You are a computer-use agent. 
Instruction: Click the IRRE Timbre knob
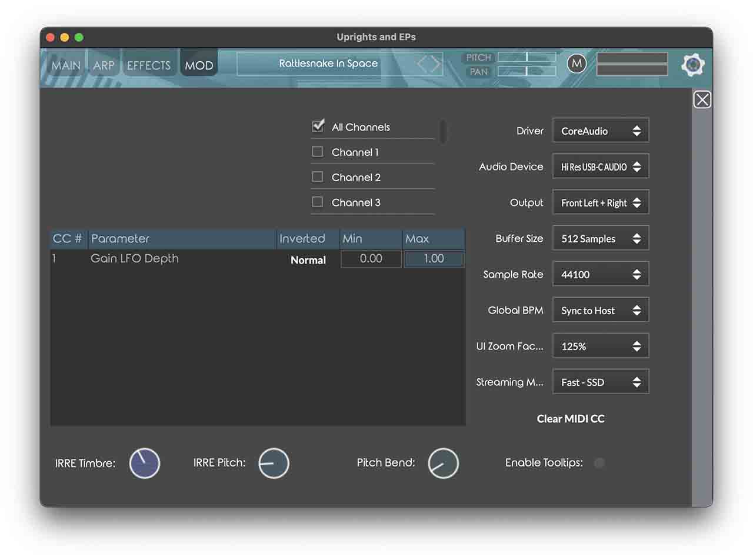click(145, 463)
